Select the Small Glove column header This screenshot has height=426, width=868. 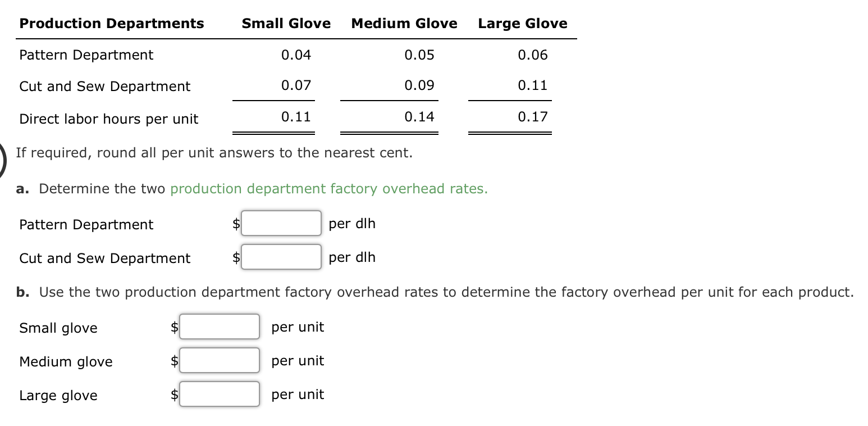point(286,23)
